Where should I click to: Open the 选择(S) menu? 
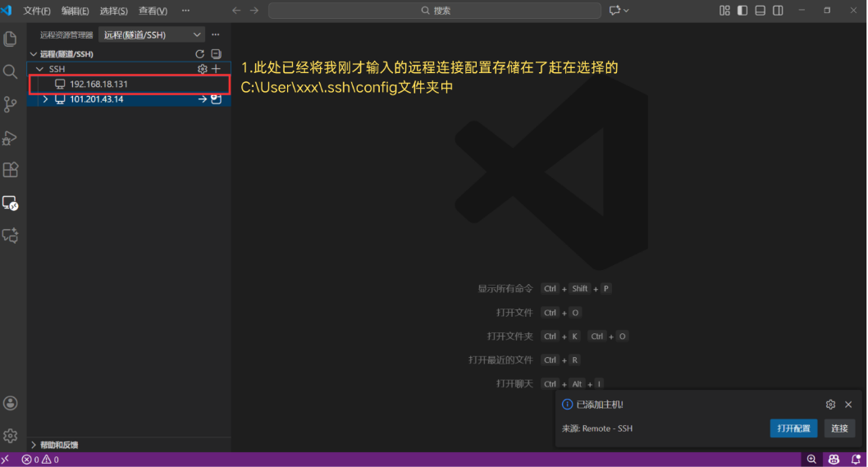point(113,11)
